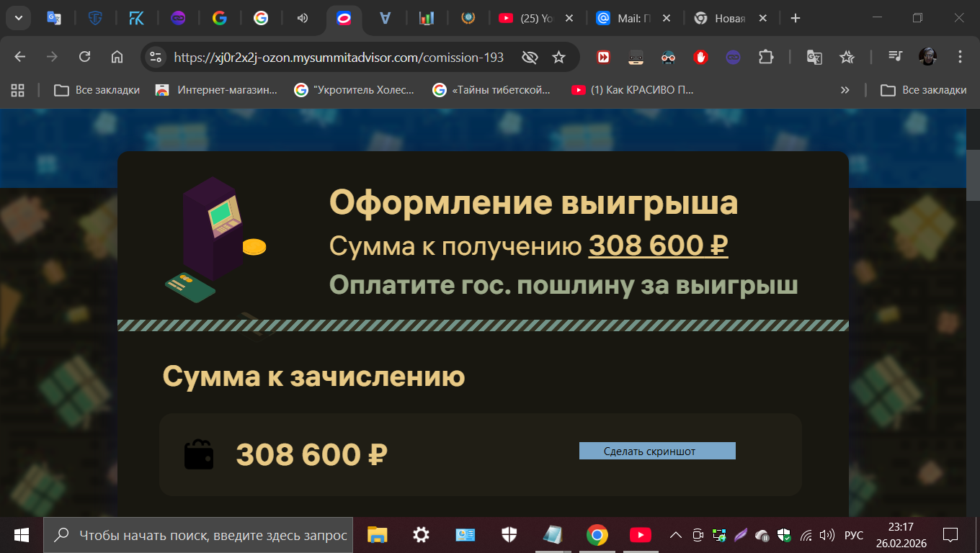This screenshot has width=980, height=553.
Task: Open the apps grid in the bookmarks bar
Action: click(x=18, y=90)
